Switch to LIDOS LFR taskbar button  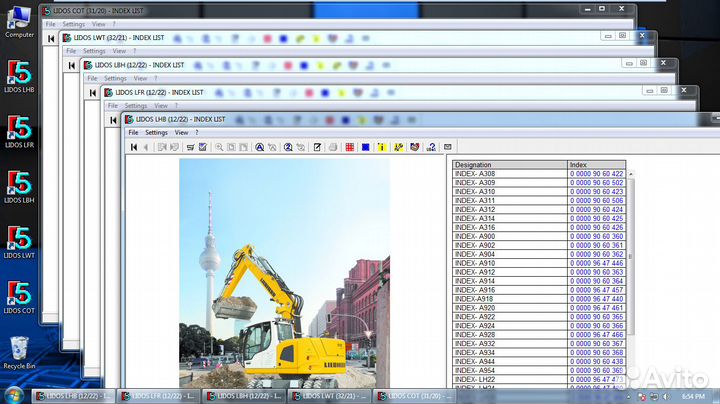click(x=159, y=396)
